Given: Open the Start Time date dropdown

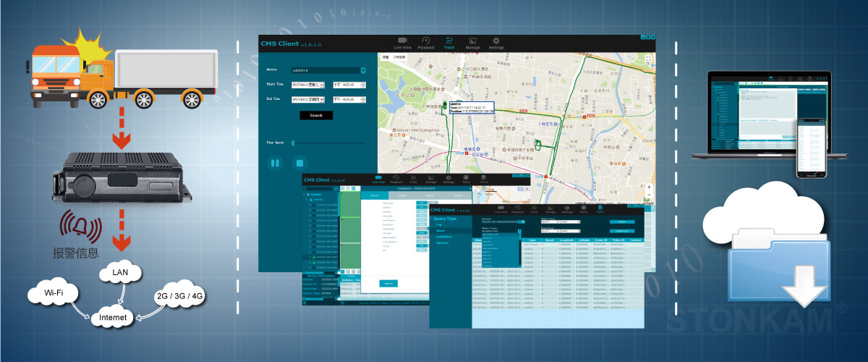Looking at the screenshot, I should point(321,85).
